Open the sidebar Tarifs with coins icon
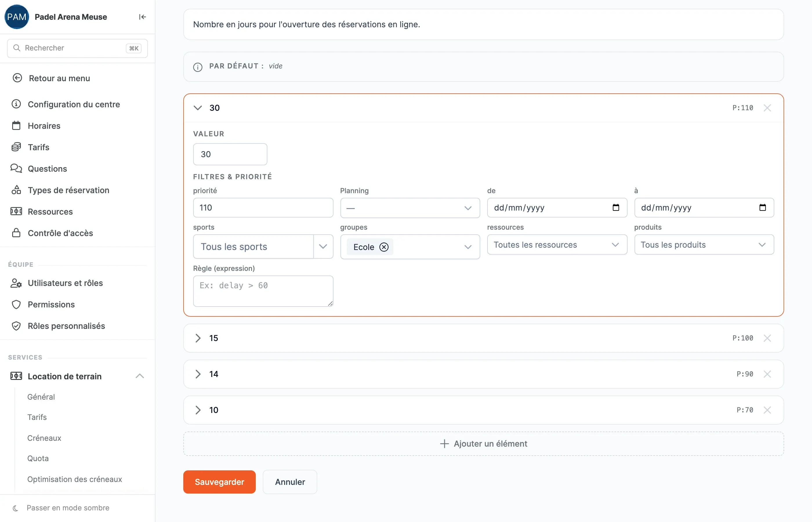This screenshot has height=522, width=812. [30, 147]
